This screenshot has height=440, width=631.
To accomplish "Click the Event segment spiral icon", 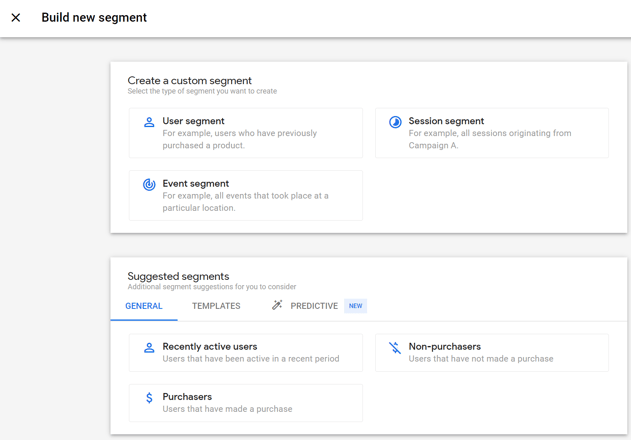I will (x=149, y=184).
